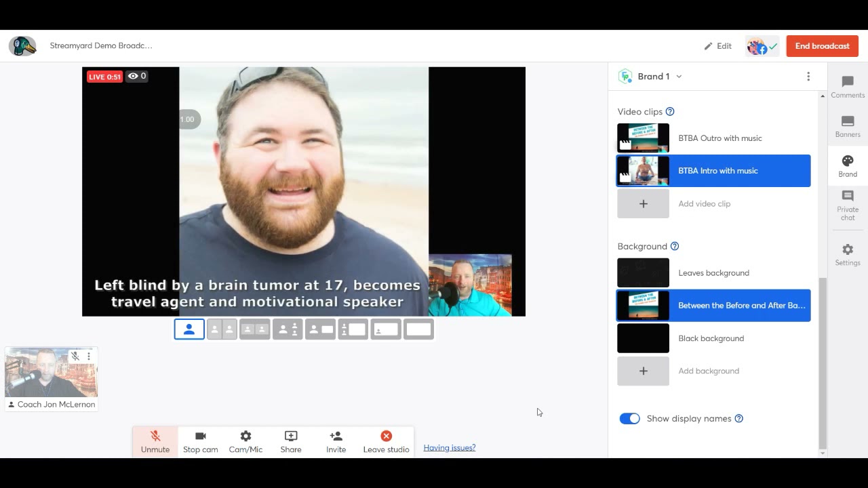Select the two-person boxed layout

pos(255,329)
